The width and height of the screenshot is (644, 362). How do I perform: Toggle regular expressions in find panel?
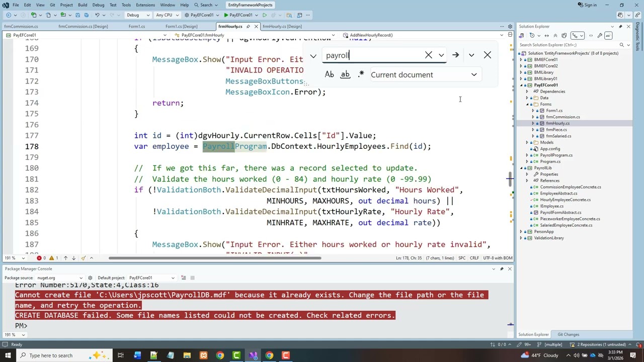coord(361,74)
